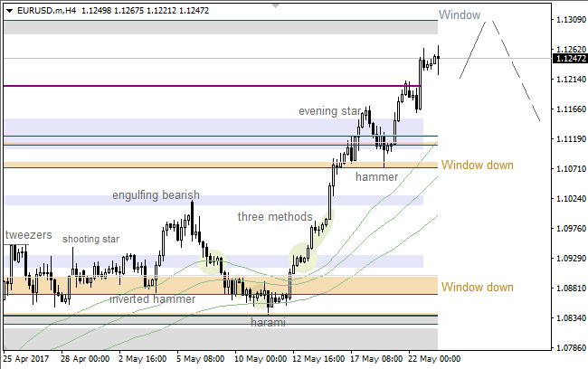This screenshot has height=369, width=588.
Task: Select the current price tag 1.12472
Action: 568,59
